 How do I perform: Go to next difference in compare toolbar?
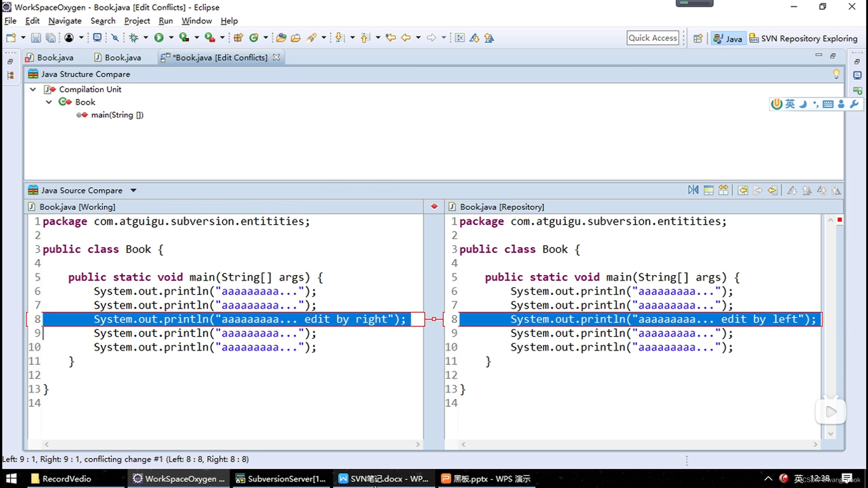pyautogui.click(x=792, y=190)
